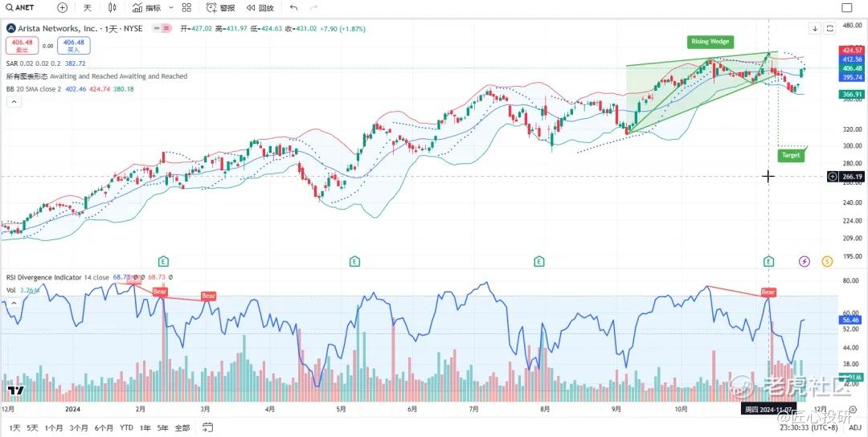Select the 5年 date range
Image resolution: width=868 pixels, height=437 pixels.
pyautogui.click(x=162, y=427)
